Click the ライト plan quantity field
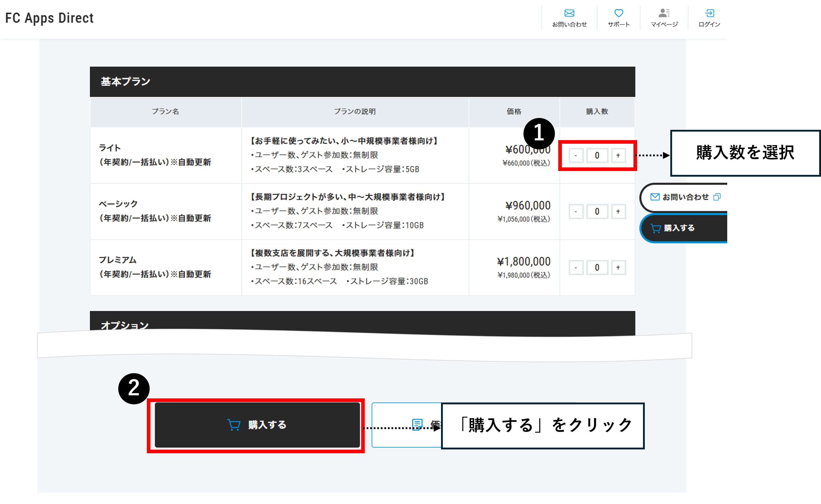Screen dimensions: 821x504 [597, 155]
